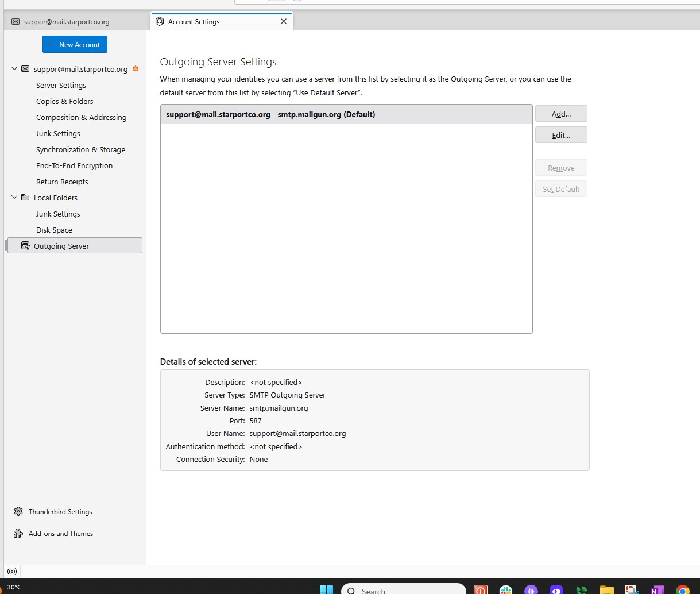
Task: Click the Outgoing Server Settings heading
Action: click(218, 62)
